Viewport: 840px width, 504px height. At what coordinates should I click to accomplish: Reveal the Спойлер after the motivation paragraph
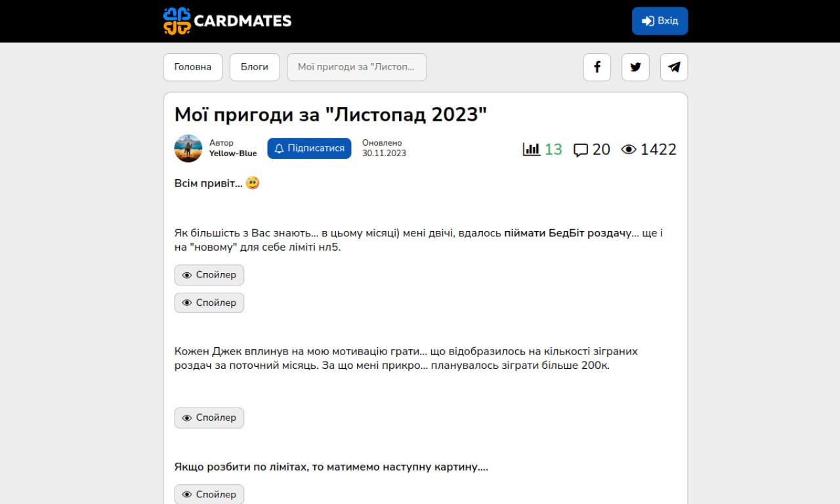209,417
